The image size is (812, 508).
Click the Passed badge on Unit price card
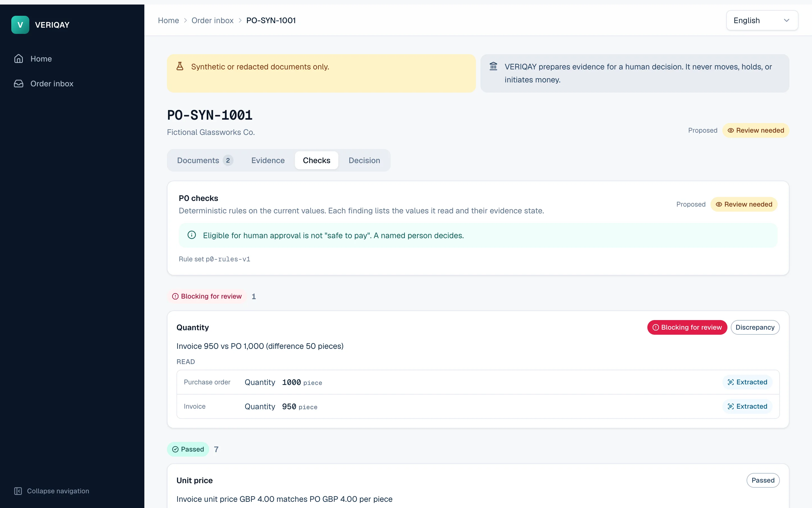pyautogui.click(x=763, y=480)
